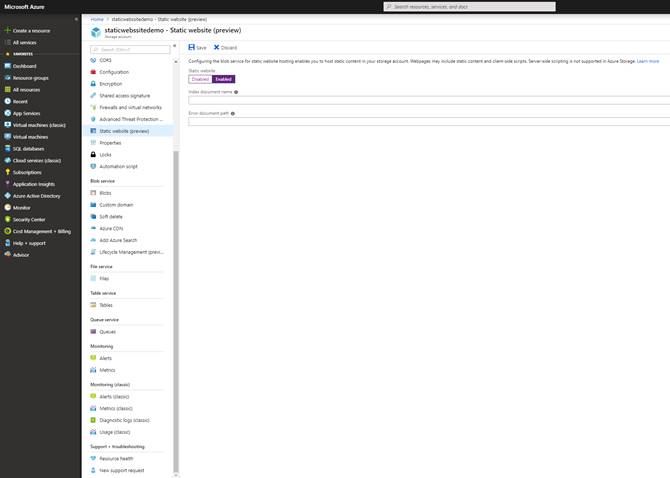Image resolution: width=670 pixels, height=478 pixels.
Task: Open the Advisor icon
Action: [7, 255]
